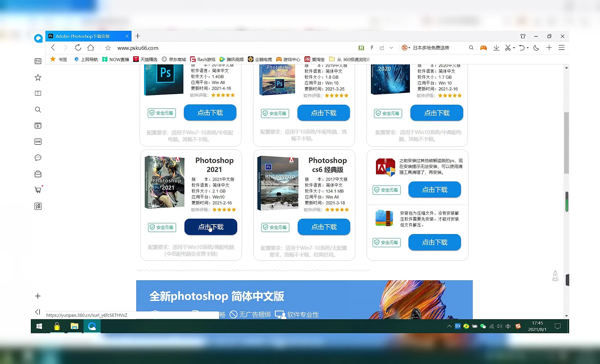This screenshot has height=364, width=600.
Task: Open the downloads manager icon
Action: (496, 48)
